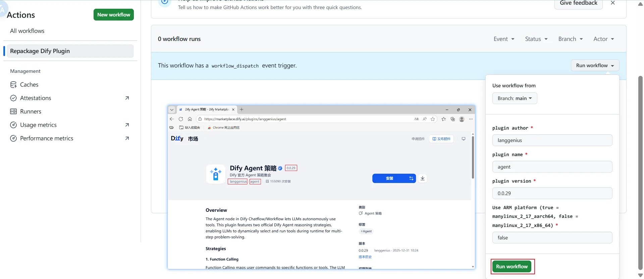Viewport: 644px width, 279px height.
Task: Click Dify Agent plugin icon in embedded screenshot
Action: [216, 174]
